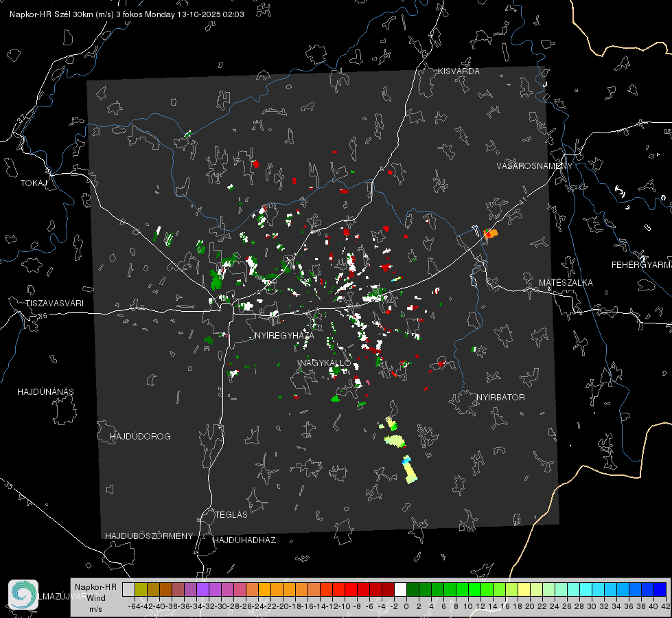Click road number 35 on the lower-left road
672x618 pixels.
(9, 485)
